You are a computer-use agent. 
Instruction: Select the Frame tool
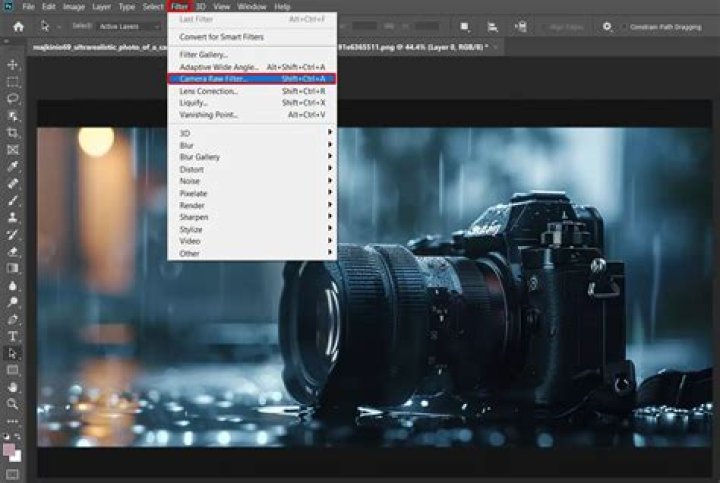(13, 150)
